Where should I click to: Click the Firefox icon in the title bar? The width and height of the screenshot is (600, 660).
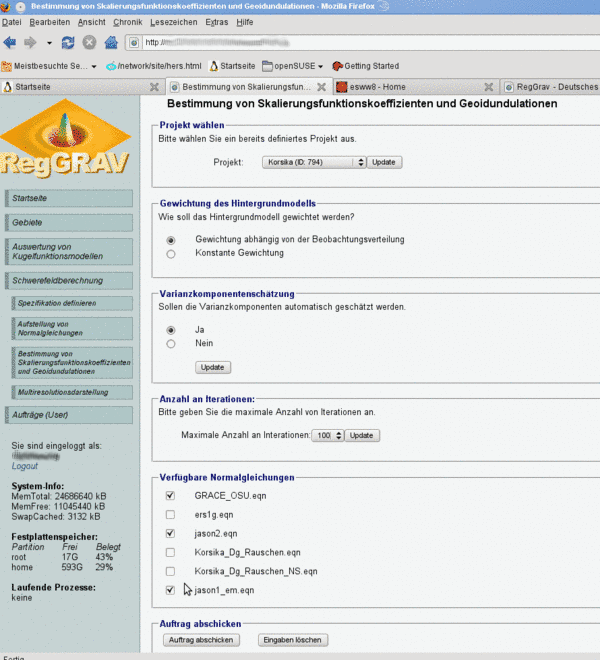click(x=5, y=6)
